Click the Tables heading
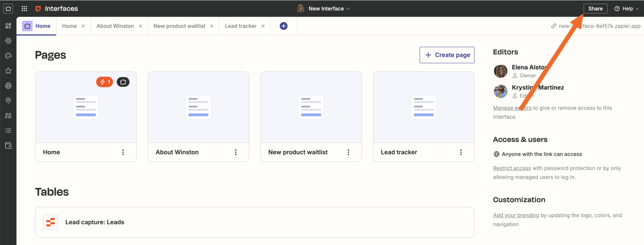 pyautogui.click(x=52, y=192)
